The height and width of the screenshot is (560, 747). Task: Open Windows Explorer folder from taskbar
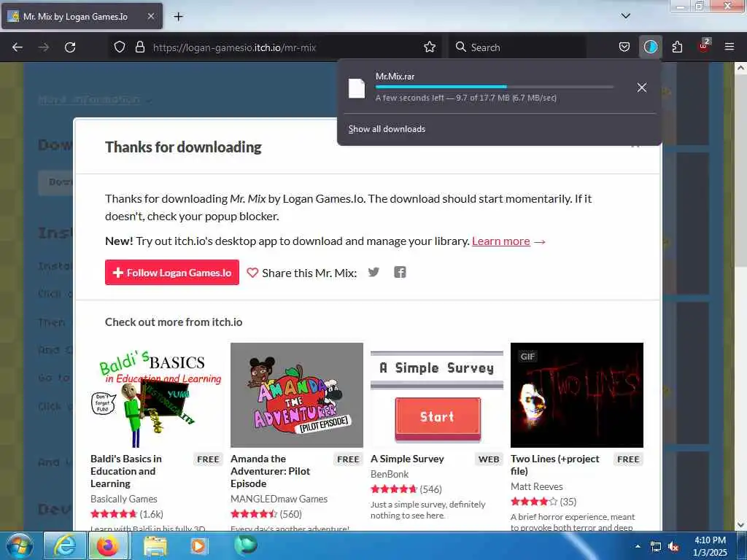[x=155, y=545]
